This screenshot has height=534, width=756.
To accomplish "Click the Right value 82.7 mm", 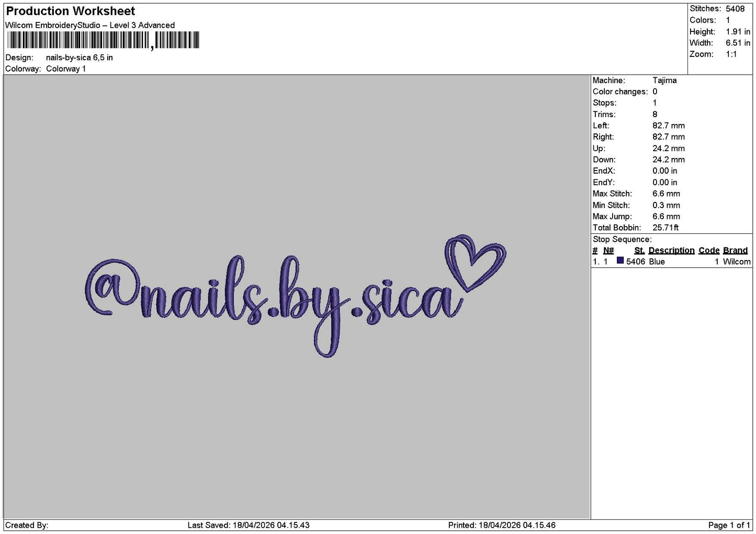I will 669,137.
